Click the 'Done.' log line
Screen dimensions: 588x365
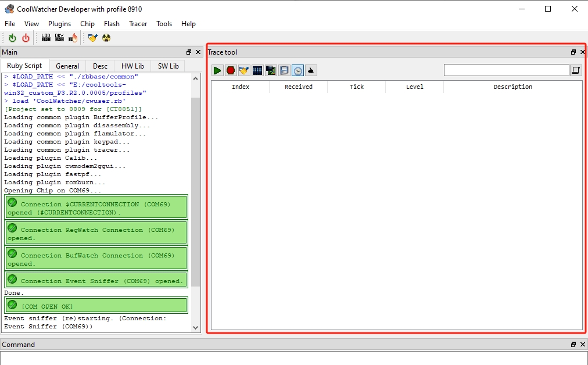click(14, 292)
